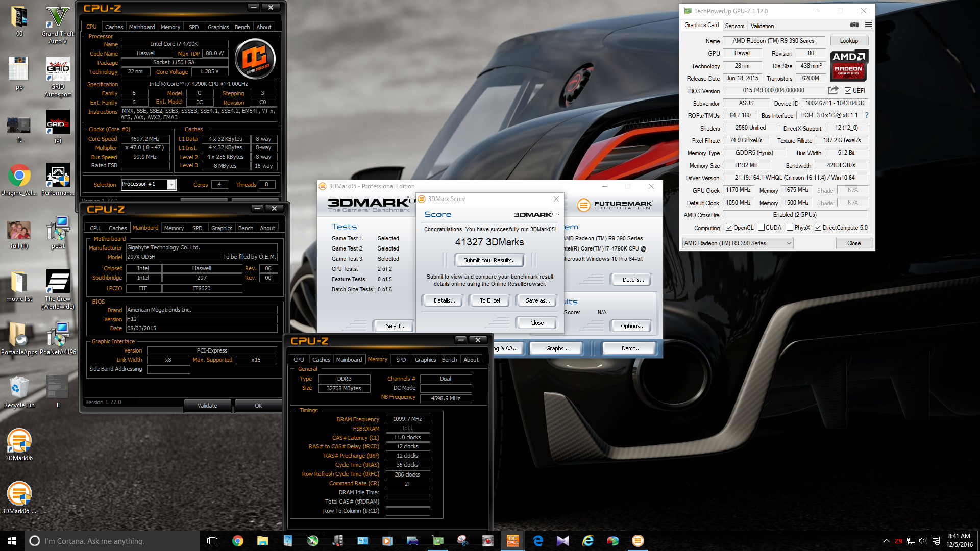Click the GPU-Z BIOS export share icon

coord(833,90)
